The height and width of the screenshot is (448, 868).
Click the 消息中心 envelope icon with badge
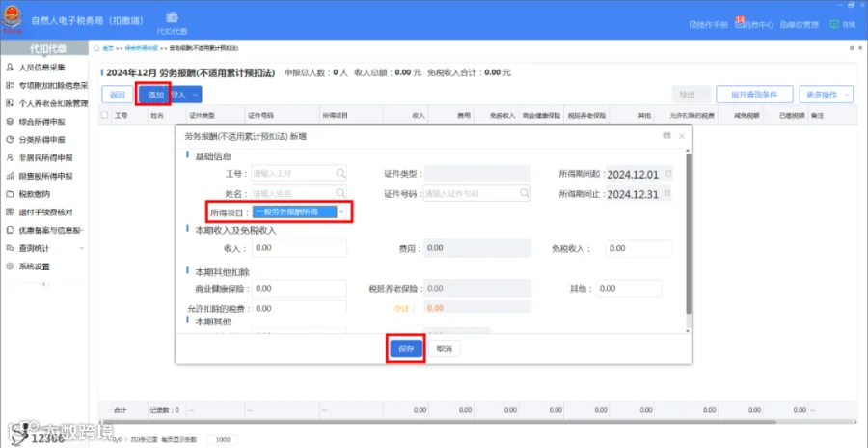pyautogui.click(x=739, y=23)
